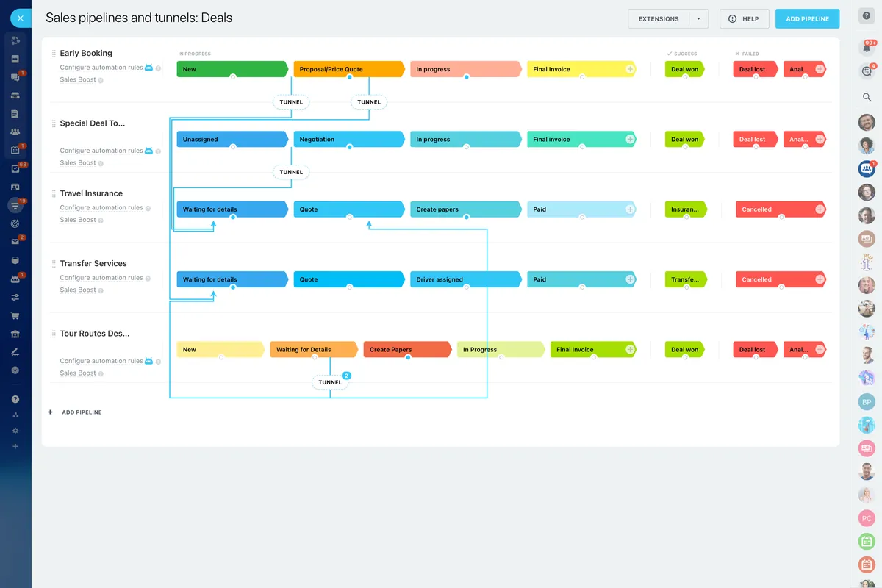Click the Extensions button
Viewport: 882px width, 588px height.
(x=659, y=19)
